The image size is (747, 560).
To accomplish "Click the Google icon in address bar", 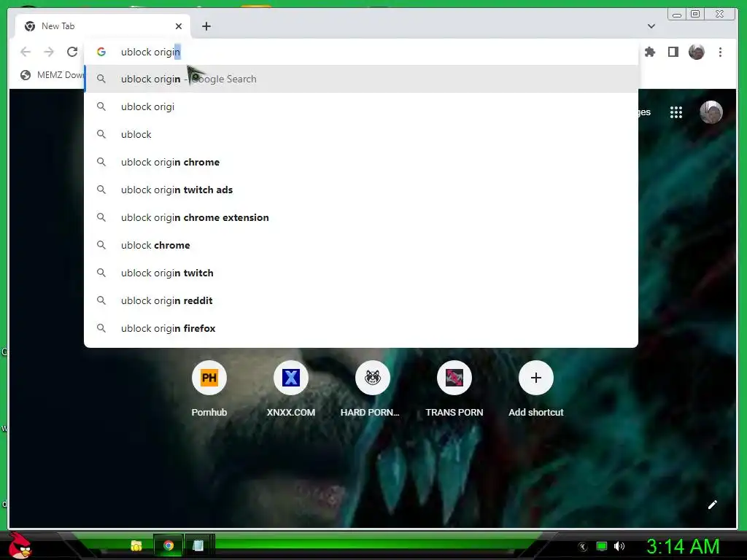I will pos(101,52).
